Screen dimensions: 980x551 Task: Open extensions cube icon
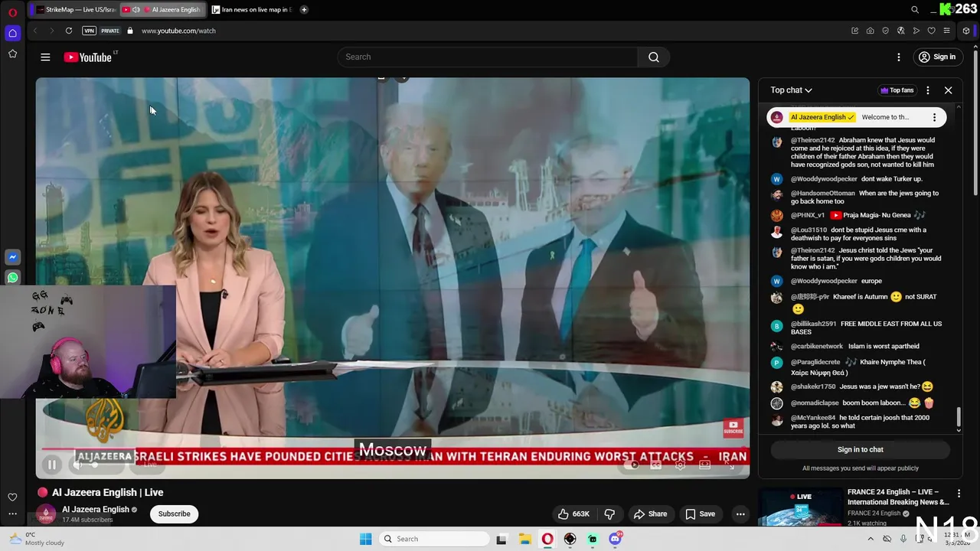(x=966, y=31)
